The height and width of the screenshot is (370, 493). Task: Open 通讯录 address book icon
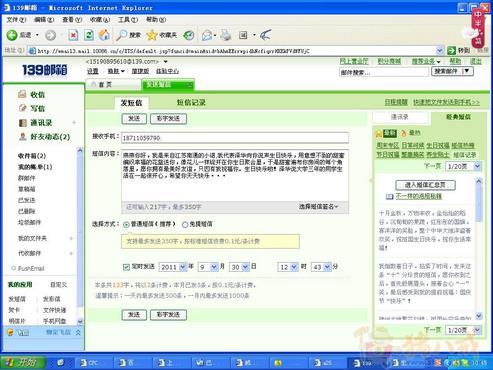(x=22, y=123)
